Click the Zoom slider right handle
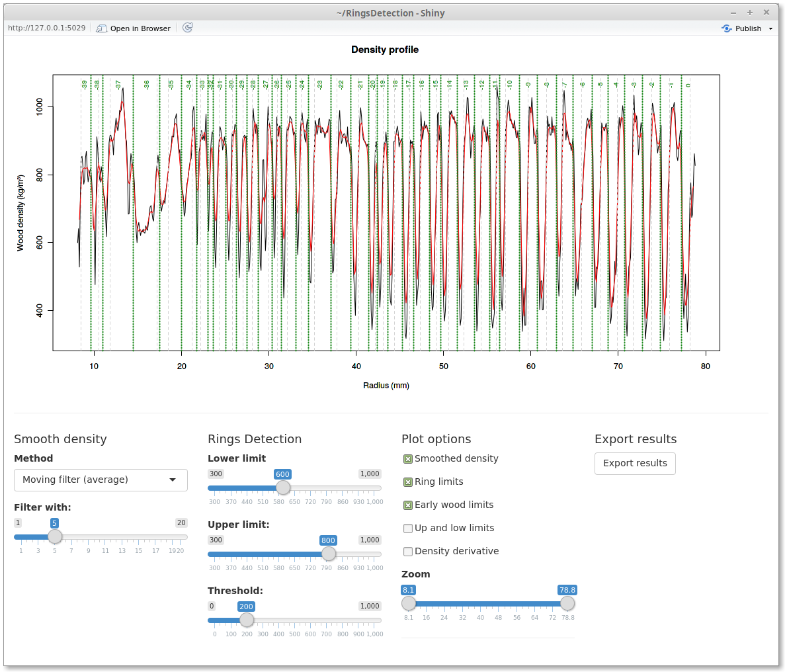This screenshot has height=672, width=785. click(567, 603)
